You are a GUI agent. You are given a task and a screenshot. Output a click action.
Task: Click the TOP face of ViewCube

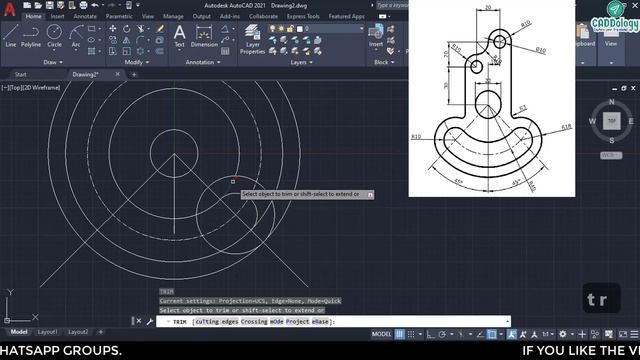(611, 121)
